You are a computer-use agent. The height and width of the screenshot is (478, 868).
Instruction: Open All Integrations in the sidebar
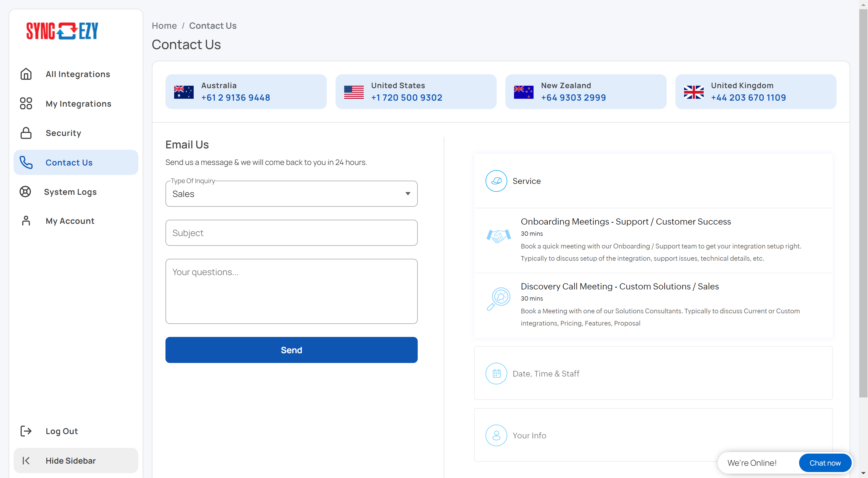[76, 74]
